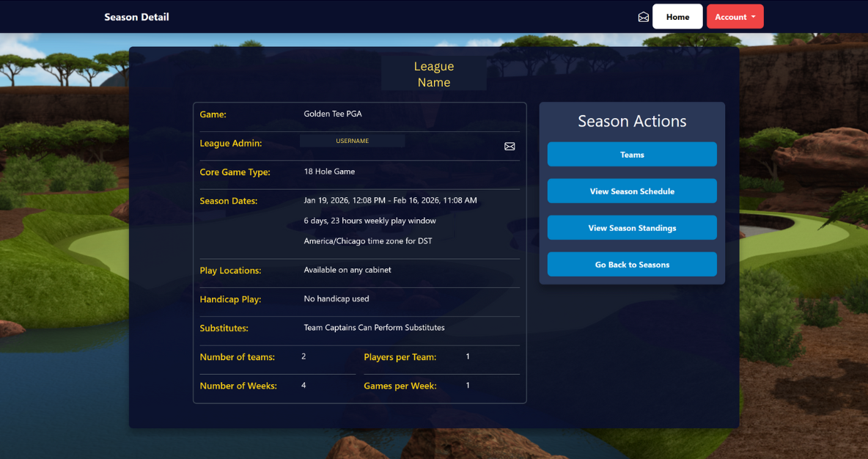This screenshot has height=459, width=868.
Task: Click the 18 Hole Game text
Action: coord(329,172)
